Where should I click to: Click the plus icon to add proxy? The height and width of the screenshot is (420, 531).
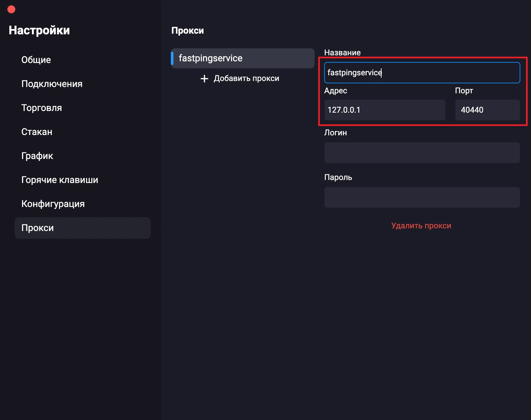(204, 79)
